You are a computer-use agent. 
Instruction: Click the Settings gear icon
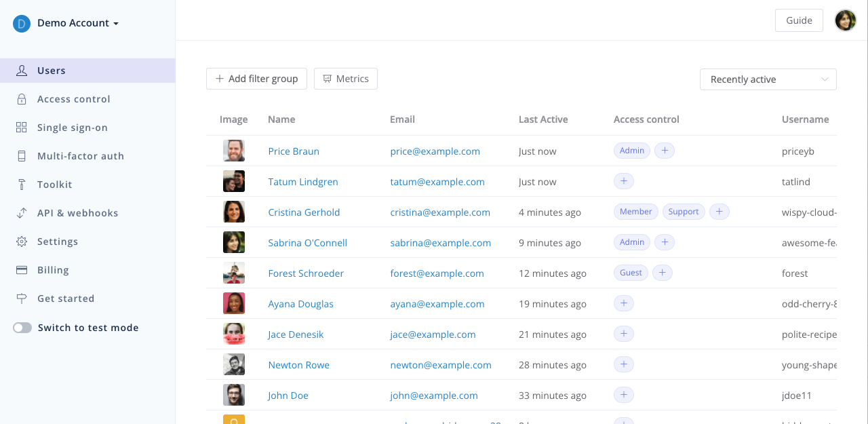[x=22, y=241]
